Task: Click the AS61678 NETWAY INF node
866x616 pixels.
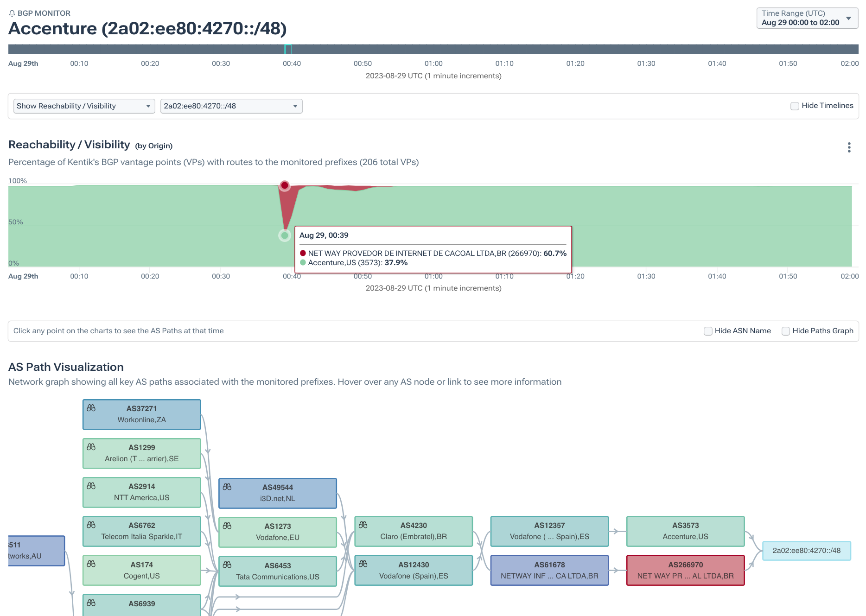Action: tap(549, 570)
